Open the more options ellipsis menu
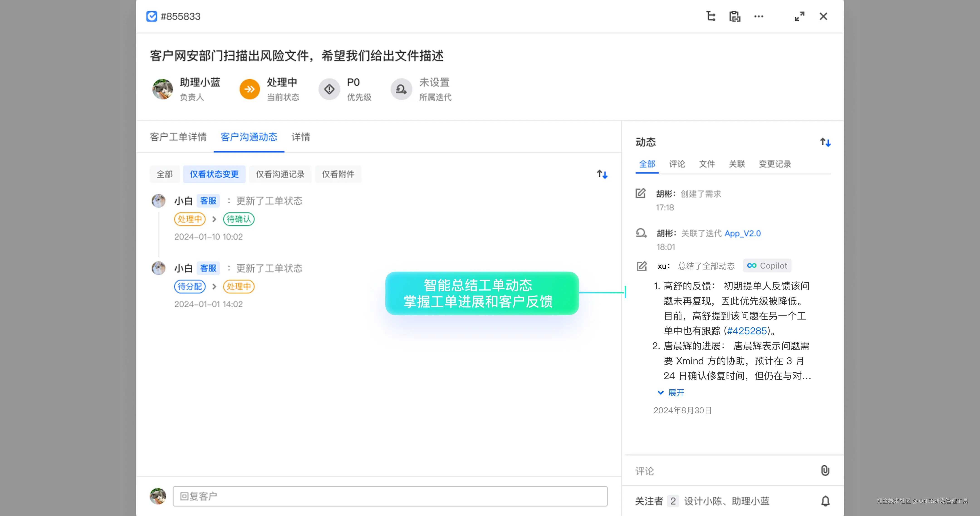 pos(759,16)
